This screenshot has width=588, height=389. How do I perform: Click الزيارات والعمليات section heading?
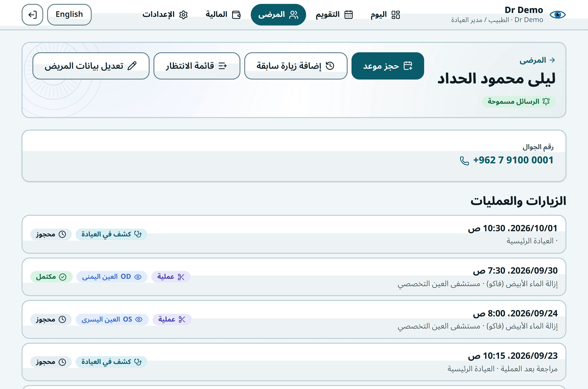[518, 201]
